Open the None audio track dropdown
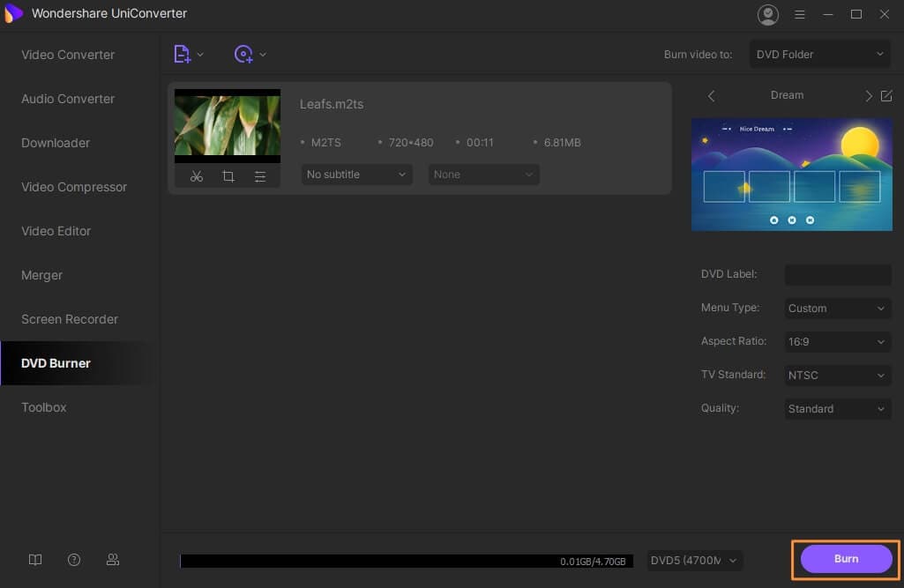Viewport: 904px width, 588px height. click(x=483, y=174)
